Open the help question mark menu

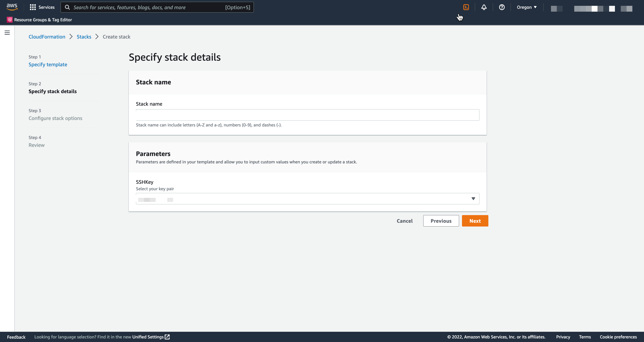click(502, 7)
